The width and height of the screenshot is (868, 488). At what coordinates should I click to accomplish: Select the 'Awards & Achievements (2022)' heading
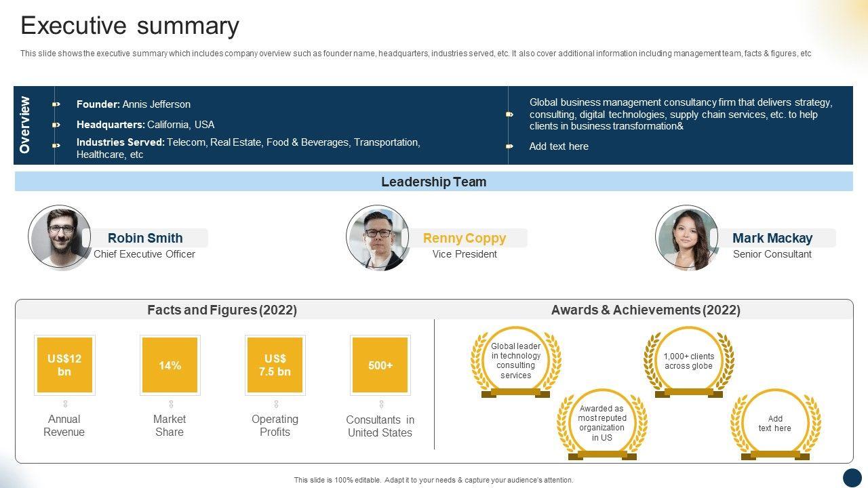click(x=646, y=310)
